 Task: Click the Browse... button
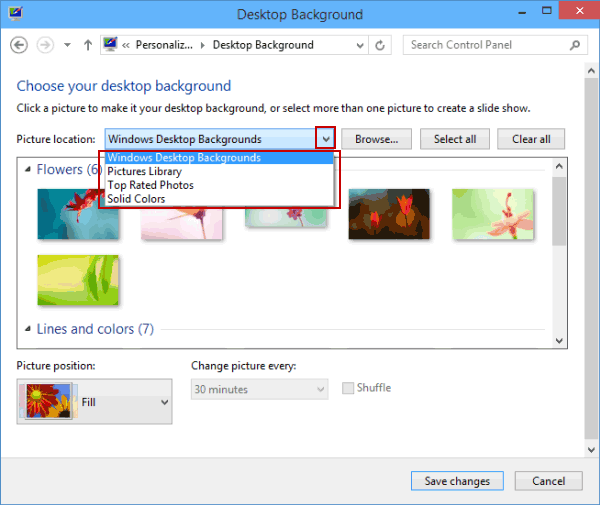[377, 139]
